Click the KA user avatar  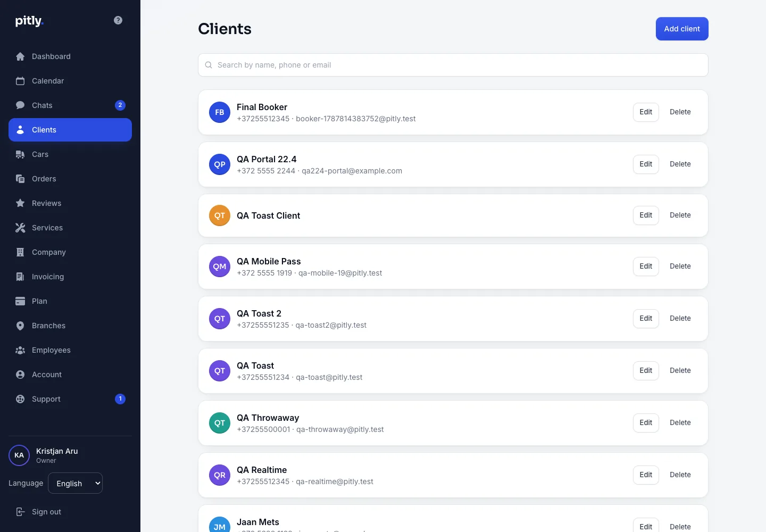click(x=19, y=455)
